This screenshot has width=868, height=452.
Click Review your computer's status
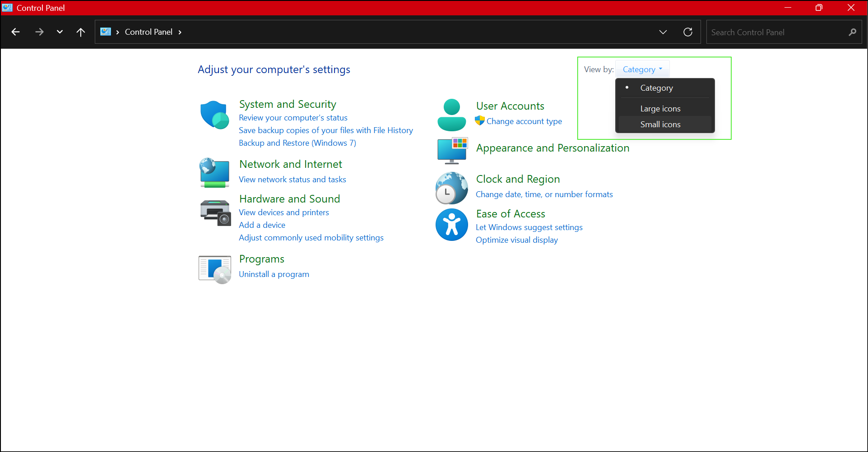point(293,118)
